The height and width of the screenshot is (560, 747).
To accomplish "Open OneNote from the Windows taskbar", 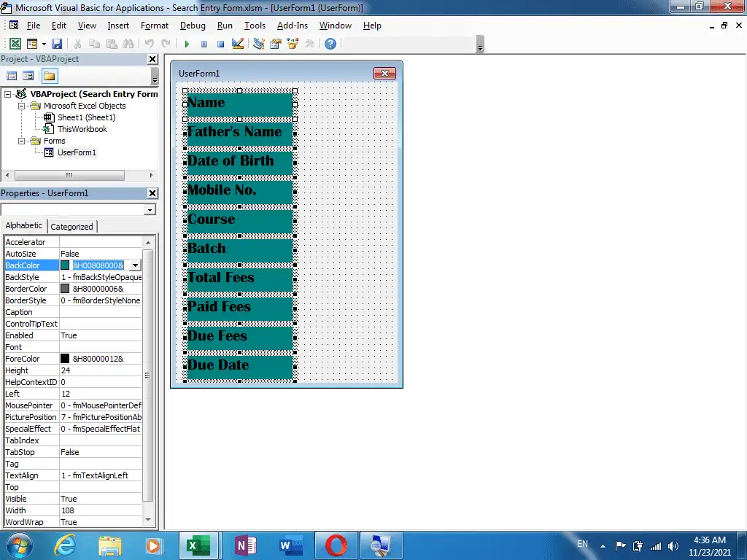I will 247,545.
